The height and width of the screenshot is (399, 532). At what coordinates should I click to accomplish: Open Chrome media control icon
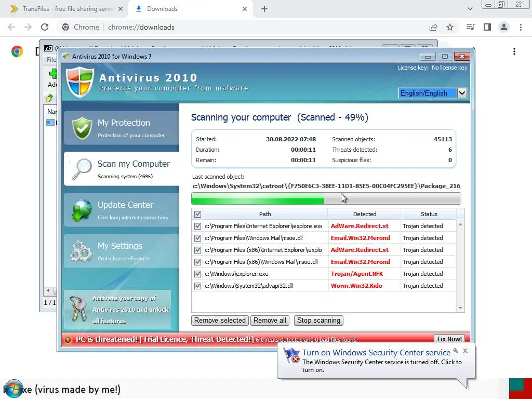(470, 27)
